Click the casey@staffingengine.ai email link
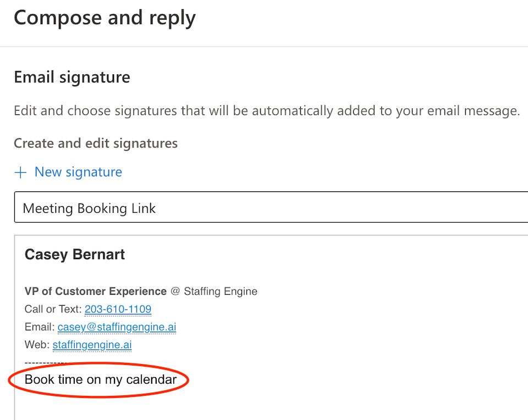 117,327
